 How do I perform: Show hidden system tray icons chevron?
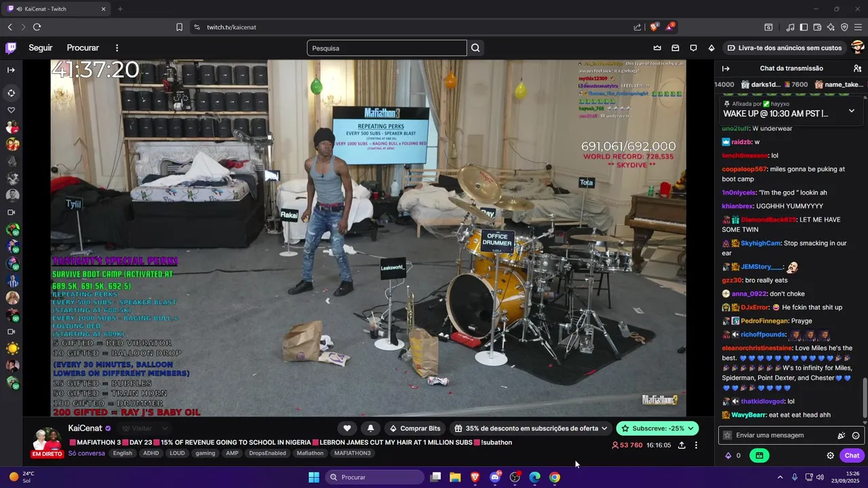(x=780, y=477)
